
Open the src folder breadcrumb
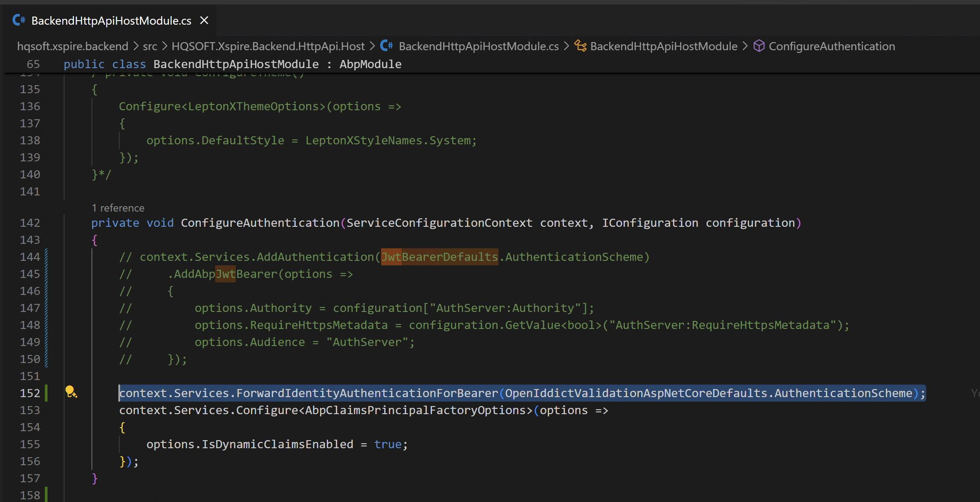150,46
